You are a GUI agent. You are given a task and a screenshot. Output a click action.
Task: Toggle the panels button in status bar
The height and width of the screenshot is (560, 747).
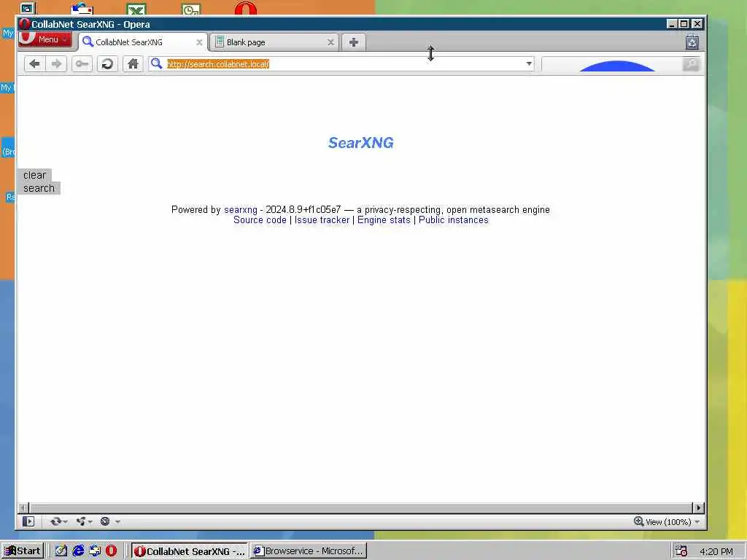click(28, 521)
